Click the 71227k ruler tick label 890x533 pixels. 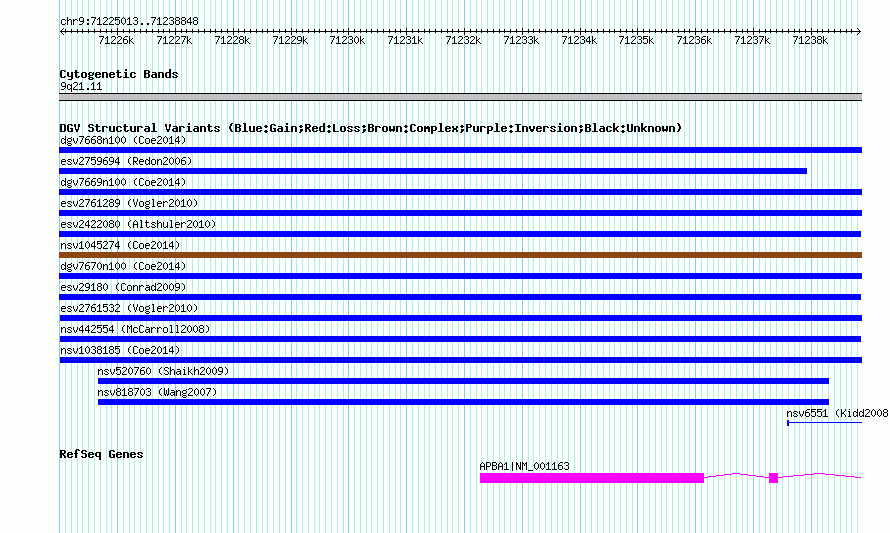click(174, 40)
